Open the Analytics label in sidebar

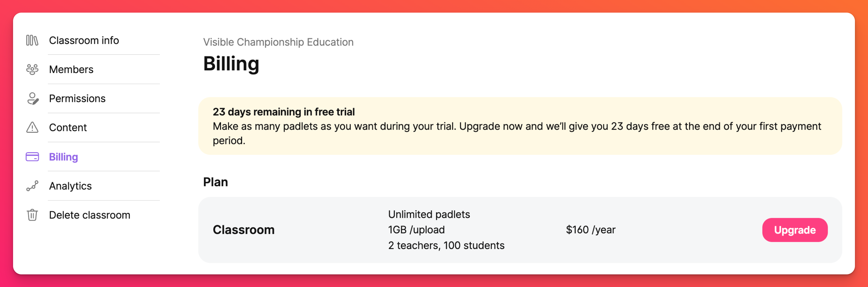tap(70, 186)
